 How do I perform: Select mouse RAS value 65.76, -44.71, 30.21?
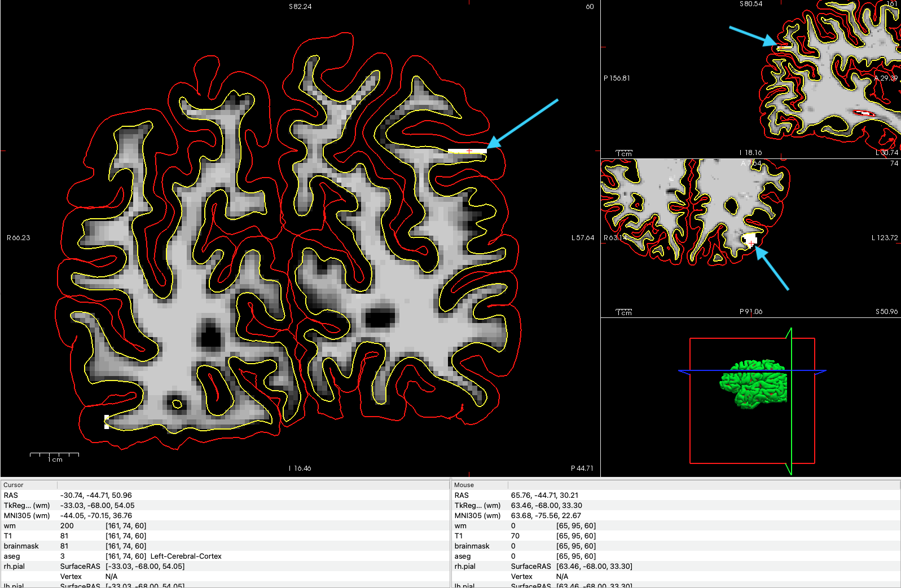click(544, 496)
